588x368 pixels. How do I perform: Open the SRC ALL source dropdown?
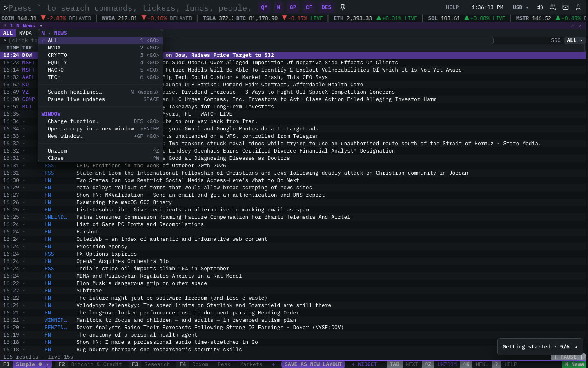click(575, 40)
